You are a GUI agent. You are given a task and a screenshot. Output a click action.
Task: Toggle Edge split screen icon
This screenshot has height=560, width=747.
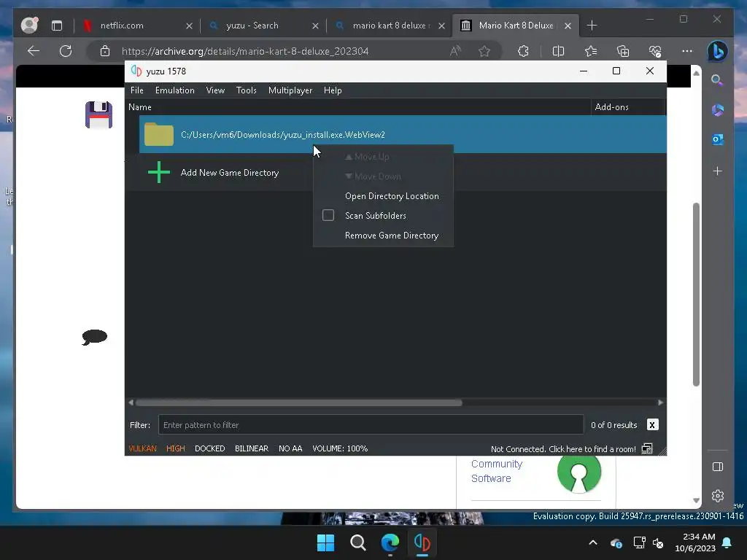[x=558, y=51]
